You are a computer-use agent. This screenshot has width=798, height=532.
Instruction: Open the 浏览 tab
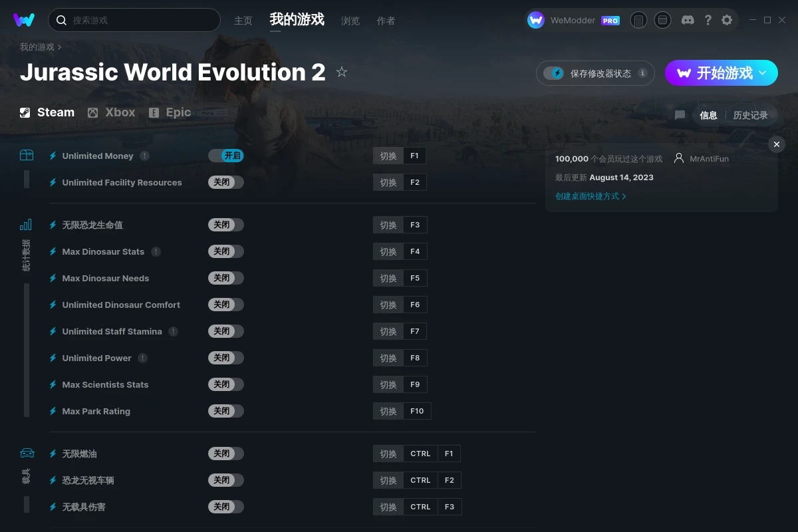tap(350, 21)
